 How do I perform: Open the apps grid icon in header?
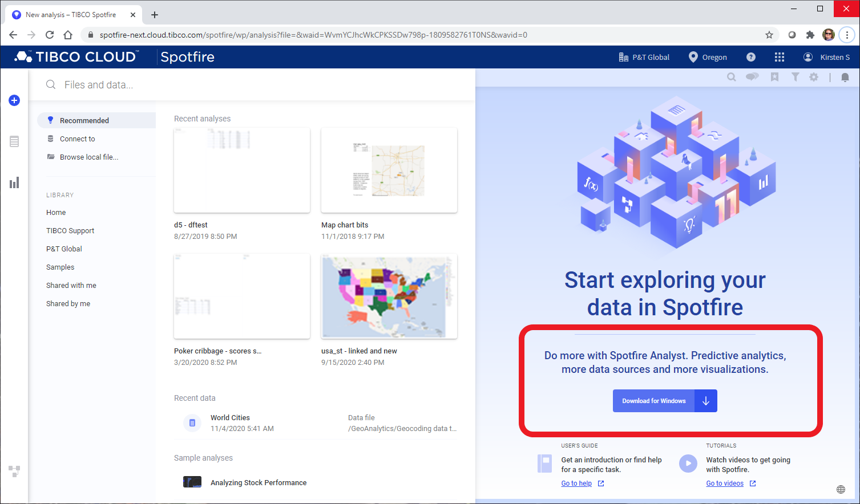(780, 57)
